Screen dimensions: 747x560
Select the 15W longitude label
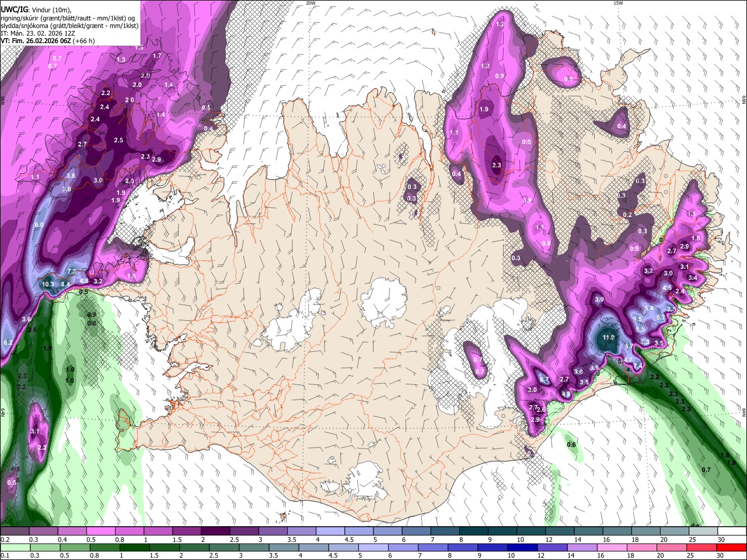[618, 3]
